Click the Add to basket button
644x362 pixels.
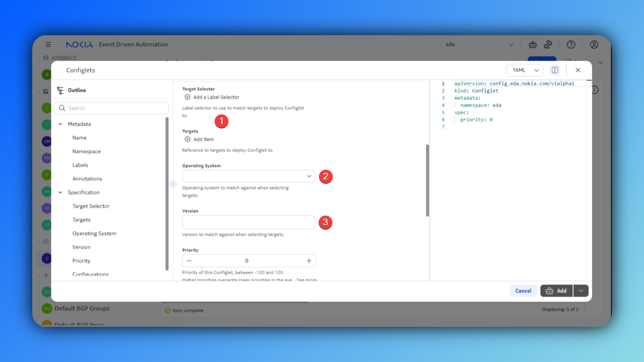[556, 291]
